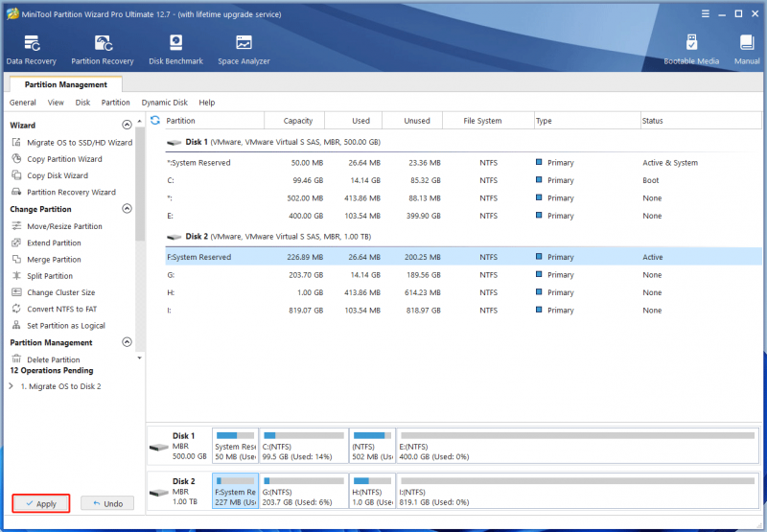This screenshot has width=767, height=532.
Task: Open the Disk Benchmark tool
Action: [175, 50]
